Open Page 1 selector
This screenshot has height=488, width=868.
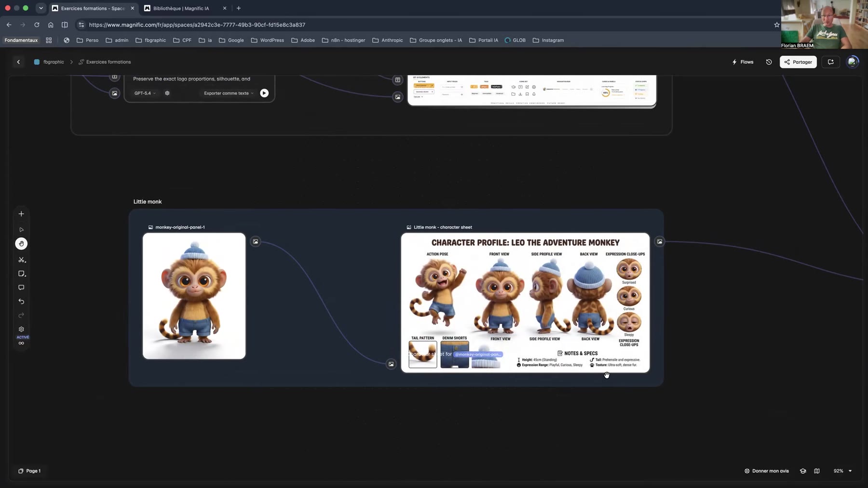click(x=29, y=471)
